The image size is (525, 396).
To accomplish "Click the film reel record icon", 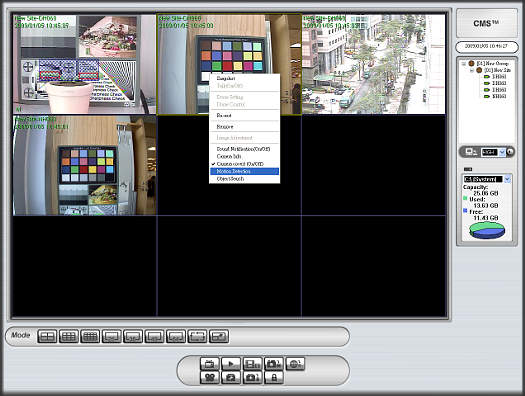I will (x=210, y=378).
